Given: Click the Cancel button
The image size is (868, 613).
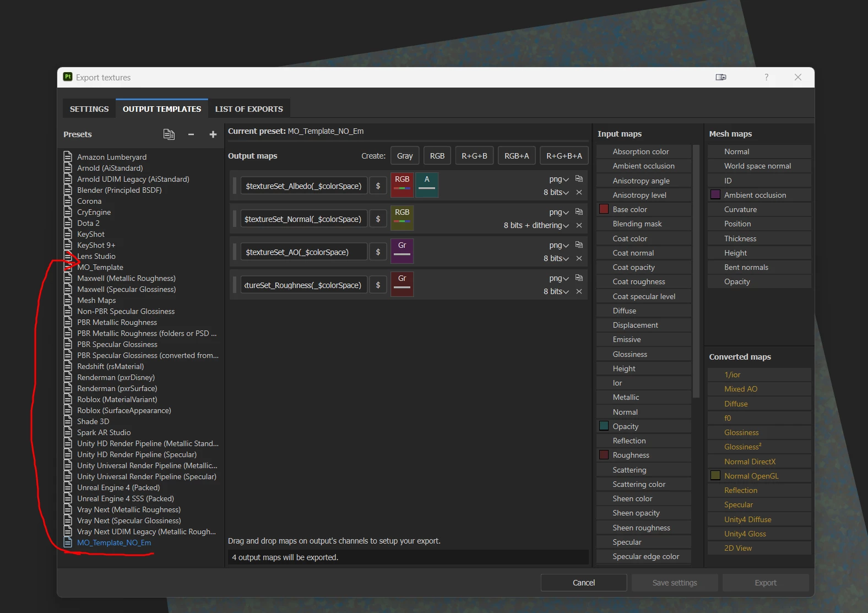Looking at the screenshot, I should [584, 583].
